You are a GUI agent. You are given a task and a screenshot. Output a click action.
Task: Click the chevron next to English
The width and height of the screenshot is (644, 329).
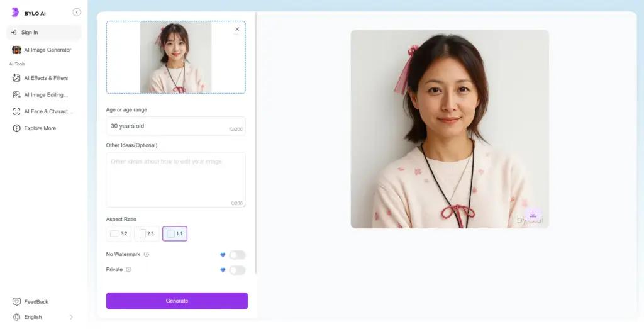click(x=72, y=317)
